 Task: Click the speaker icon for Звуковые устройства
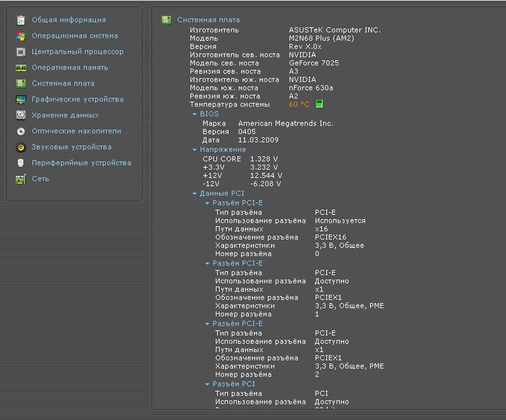coord(21,147)
